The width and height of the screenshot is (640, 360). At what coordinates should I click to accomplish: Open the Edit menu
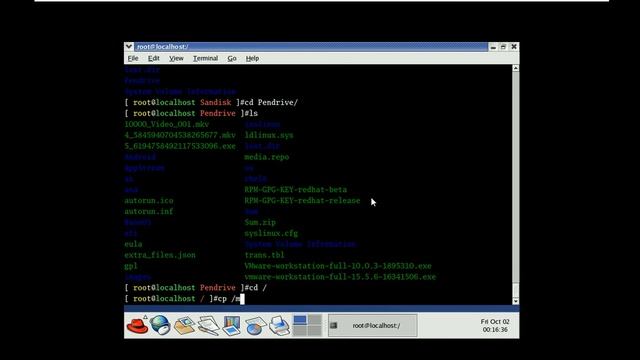[153, 58]
